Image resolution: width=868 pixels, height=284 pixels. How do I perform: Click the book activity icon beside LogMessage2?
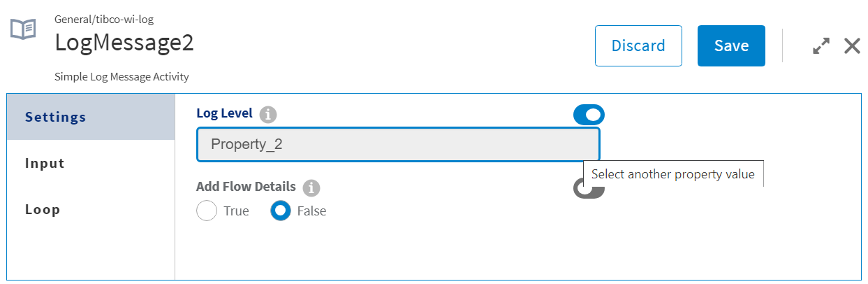[x=23, y=29]
